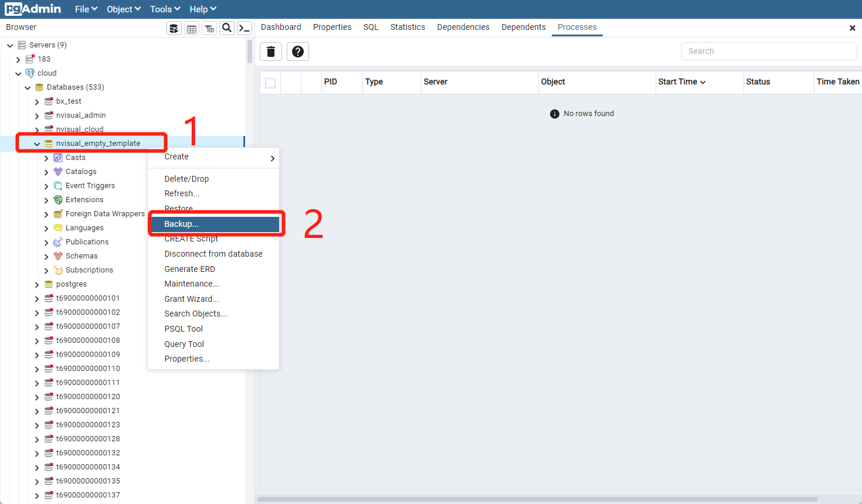
Task: Open the View Data table icon
Action: point(192,28)
